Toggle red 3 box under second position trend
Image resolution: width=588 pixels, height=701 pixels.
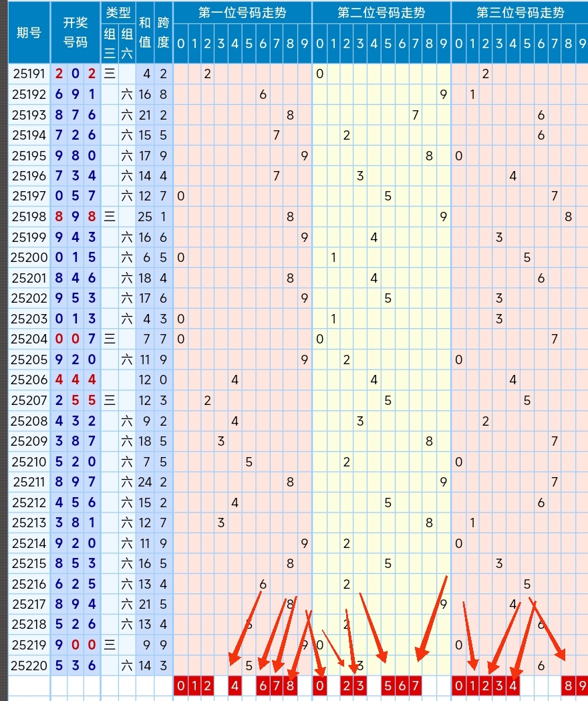click(360, 686)
